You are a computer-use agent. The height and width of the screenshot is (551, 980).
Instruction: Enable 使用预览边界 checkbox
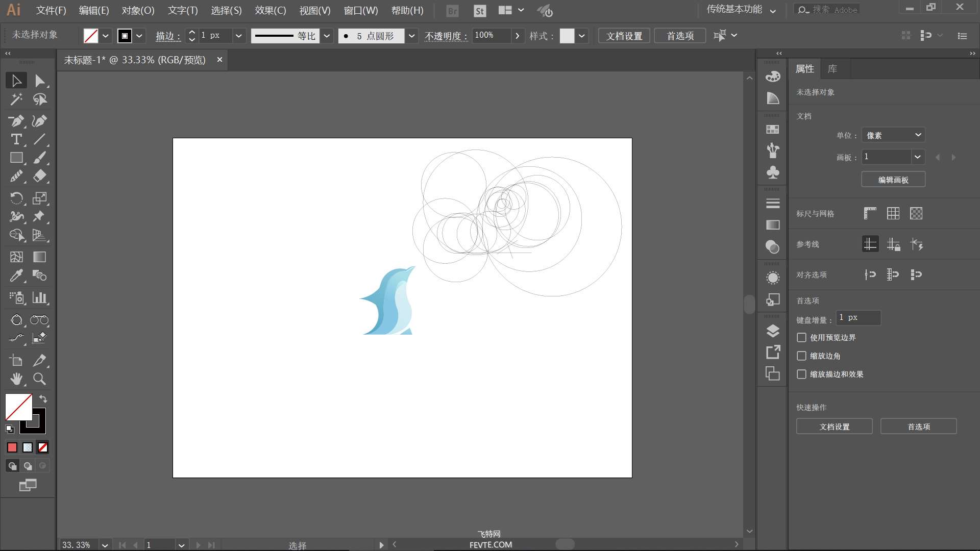(x=801, y=338)
